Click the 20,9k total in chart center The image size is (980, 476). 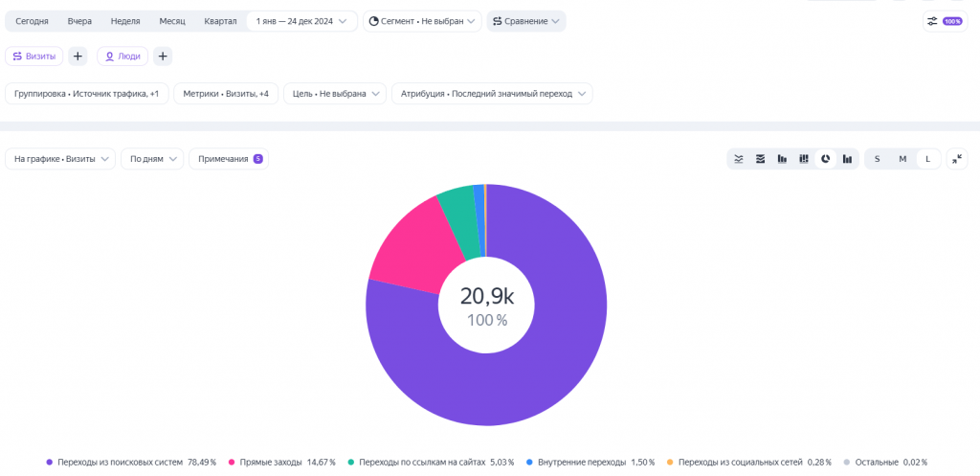click(x=487, y=296)
